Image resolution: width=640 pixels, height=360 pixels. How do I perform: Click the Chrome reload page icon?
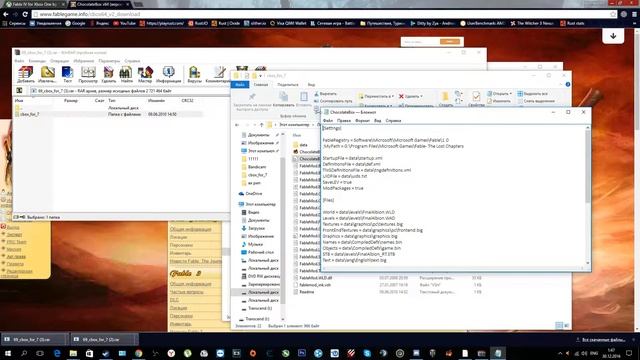click(25, 14)
